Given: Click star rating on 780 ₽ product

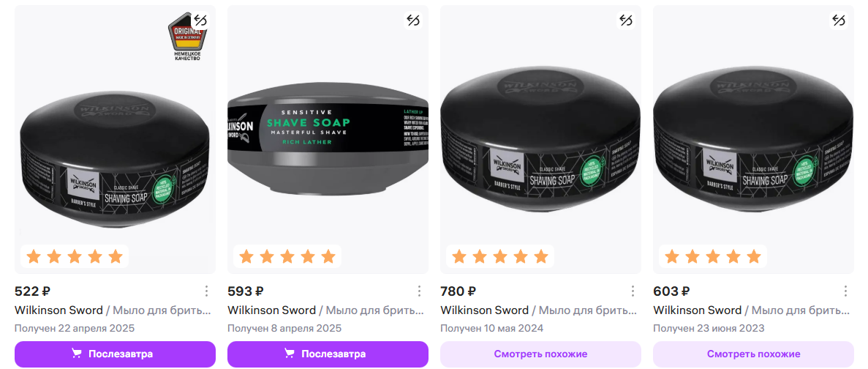Looking at the screenshot, I should tap(499, 256).
